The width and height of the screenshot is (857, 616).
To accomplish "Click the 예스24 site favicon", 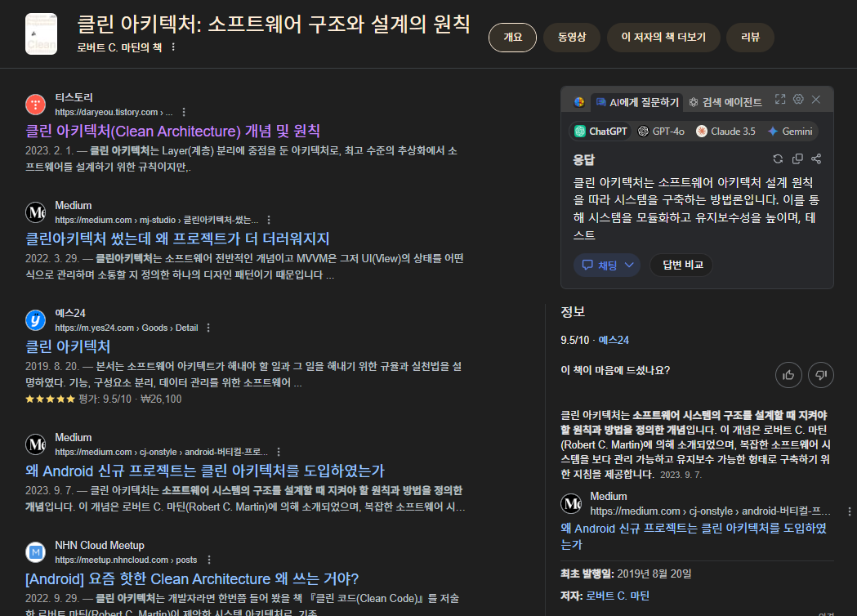I will point(35,319).
